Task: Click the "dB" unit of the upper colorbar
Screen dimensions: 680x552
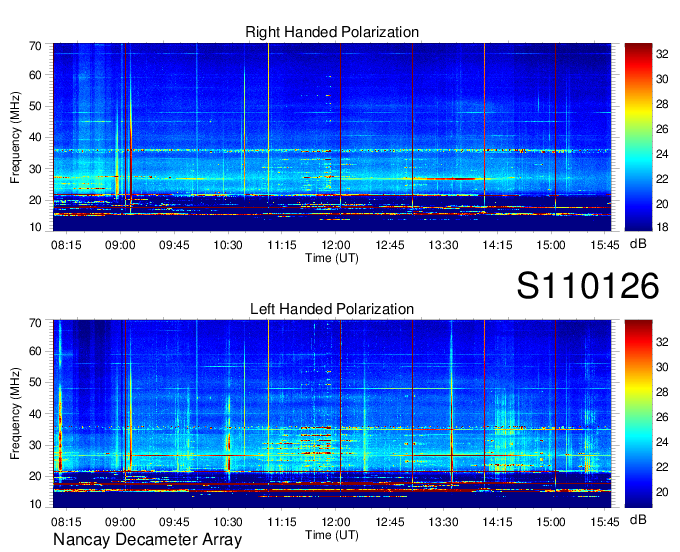Action: click(x=638, y=244)
